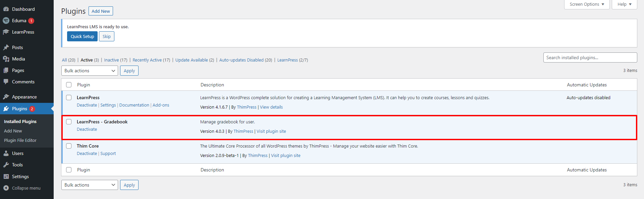Switch to the Inactive plugins filter
The height and width of the screenshot is (199, 644).
(x=111, y=60)
